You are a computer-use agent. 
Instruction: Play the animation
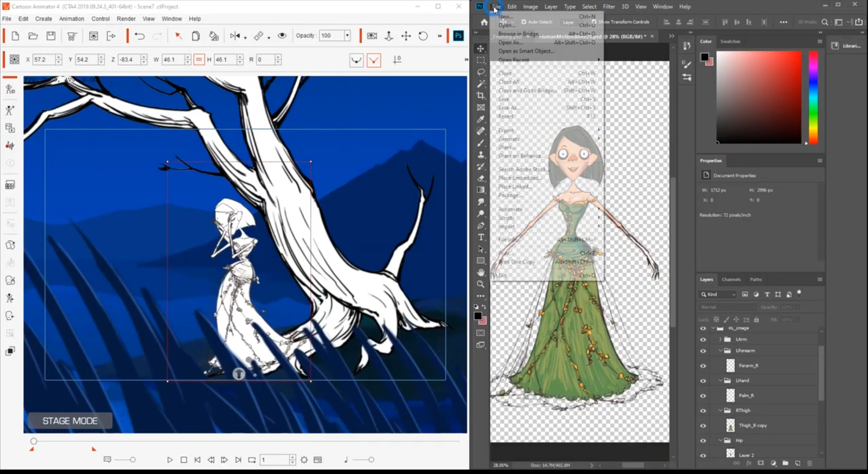point(170,460)
